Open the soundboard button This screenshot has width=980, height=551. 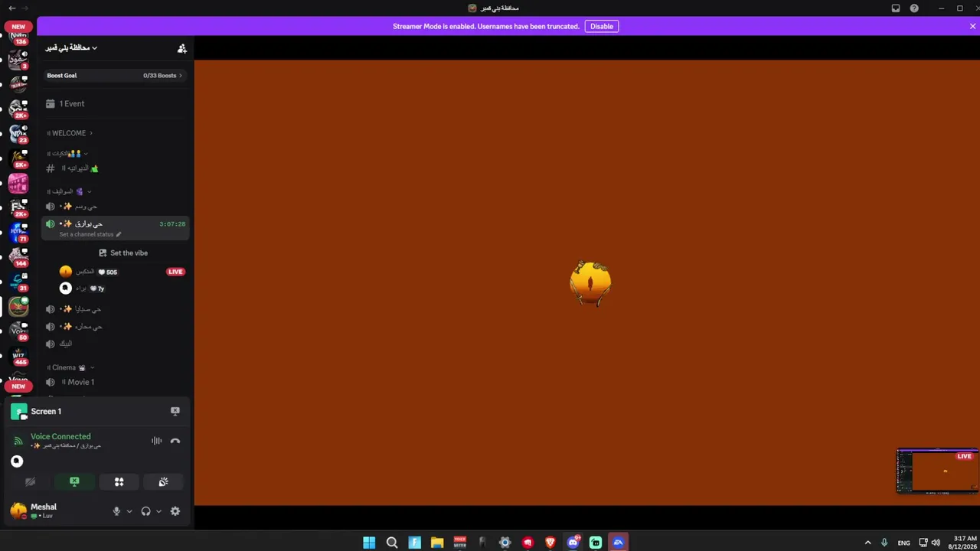pyautogui.click(x=163, y=482)
